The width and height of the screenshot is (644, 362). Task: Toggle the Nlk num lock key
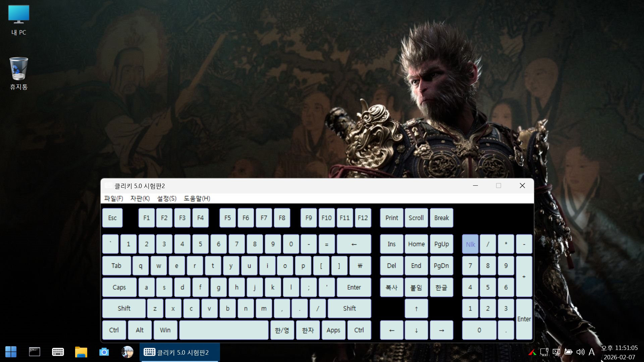pyautogui.click(x=470, y=244)
